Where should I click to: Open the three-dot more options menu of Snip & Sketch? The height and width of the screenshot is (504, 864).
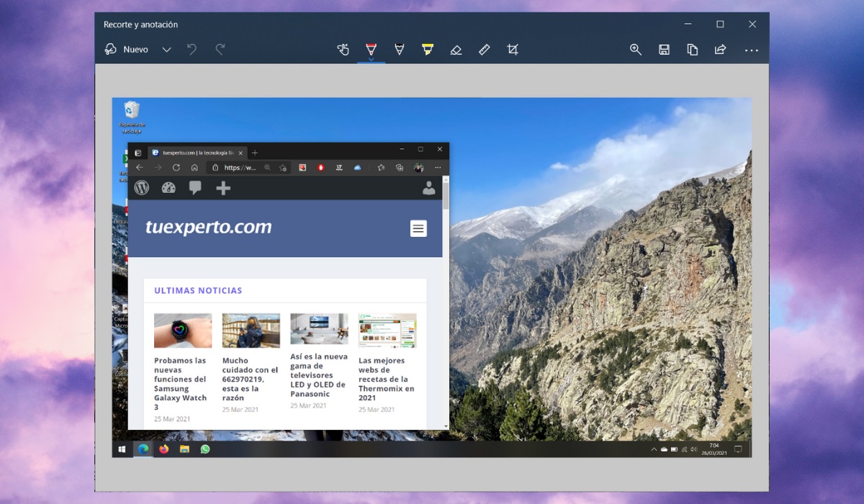752,50
